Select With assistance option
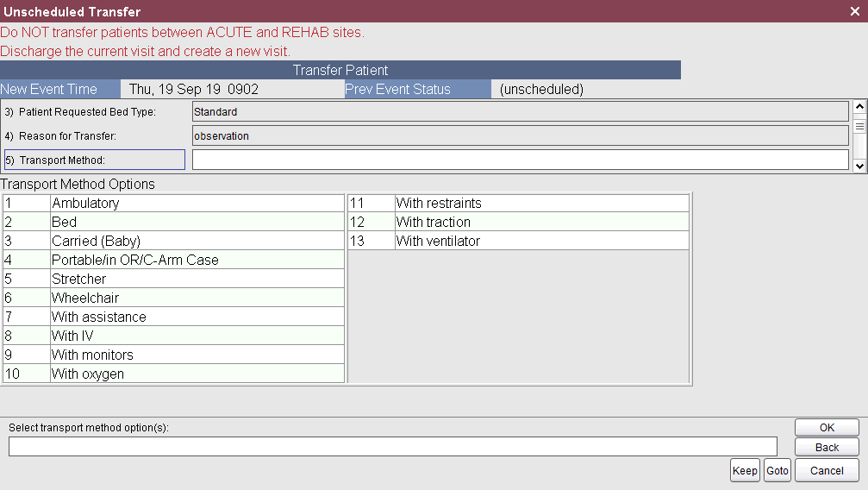 tap(98, 317)
